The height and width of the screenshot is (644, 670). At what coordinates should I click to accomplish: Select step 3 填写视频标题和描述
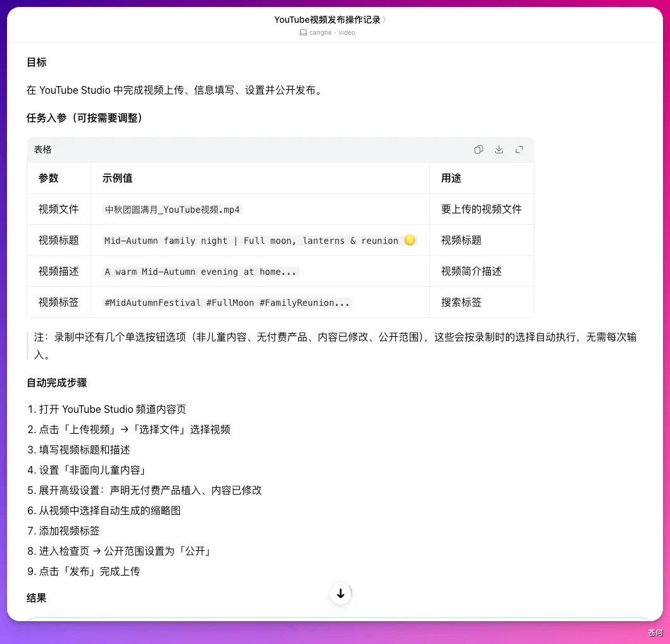coord(79,450)
